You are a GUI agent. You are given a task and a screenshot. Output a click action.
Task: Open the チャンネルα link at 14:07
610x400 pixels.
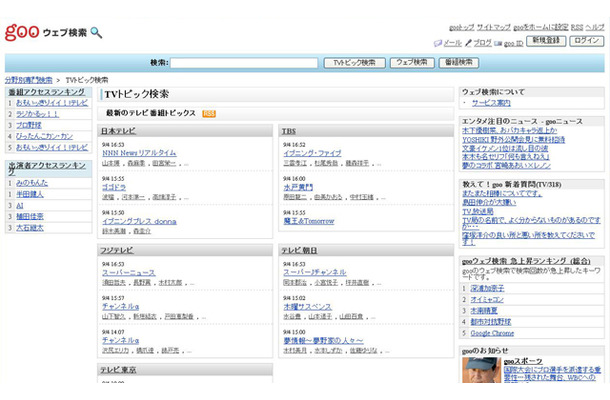point(120,340)
